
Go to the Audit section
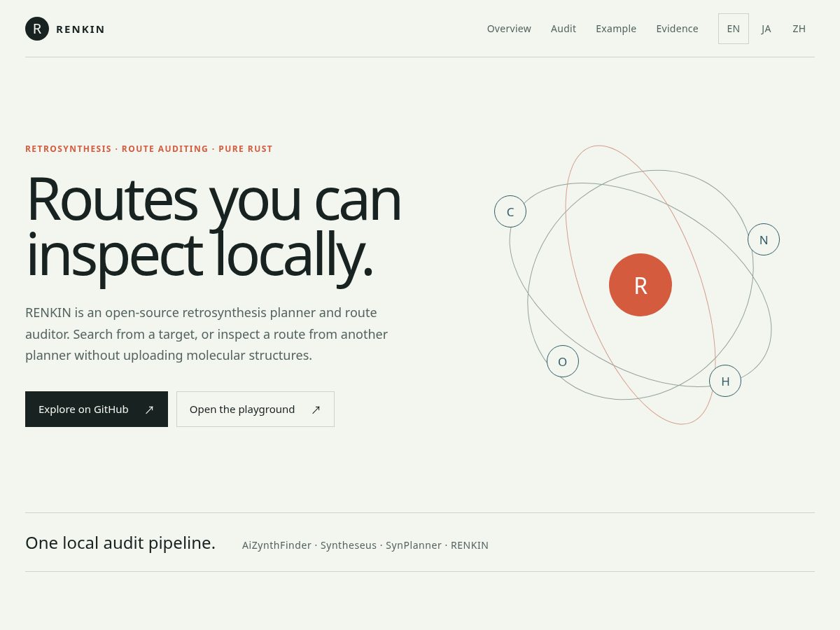pos(563,29)
